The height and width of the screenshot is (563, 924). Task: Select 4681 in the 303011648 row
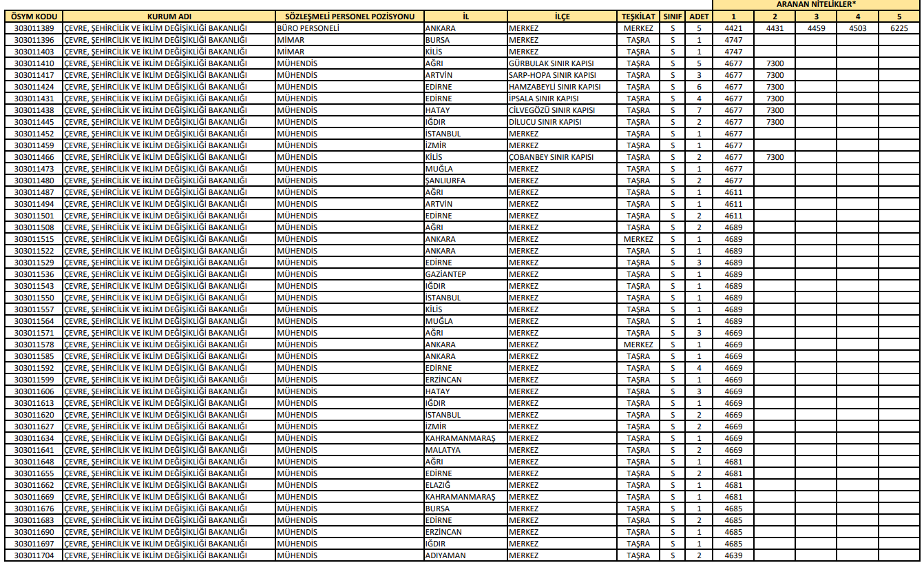[733, 462]
